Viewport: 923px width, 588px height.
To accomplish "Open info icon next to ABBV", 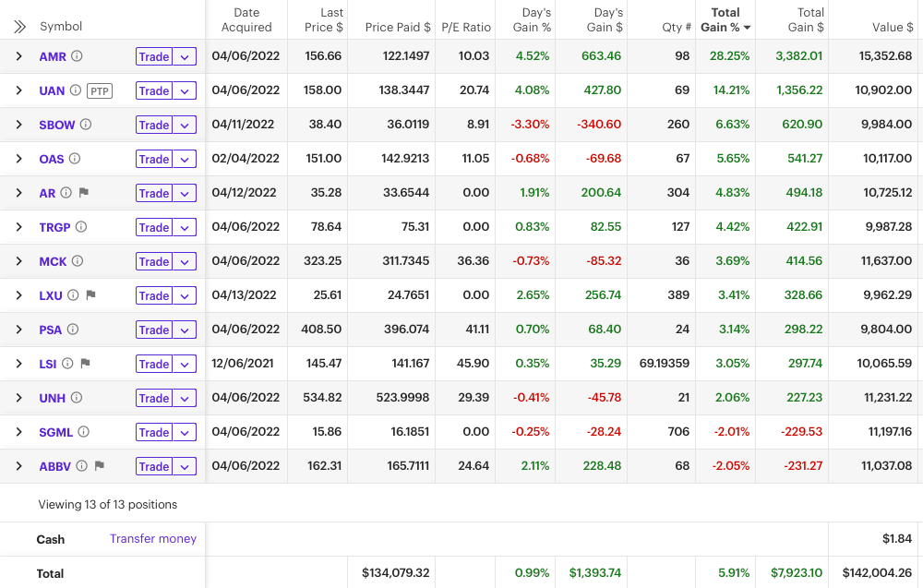I will (x=82, y=465).
